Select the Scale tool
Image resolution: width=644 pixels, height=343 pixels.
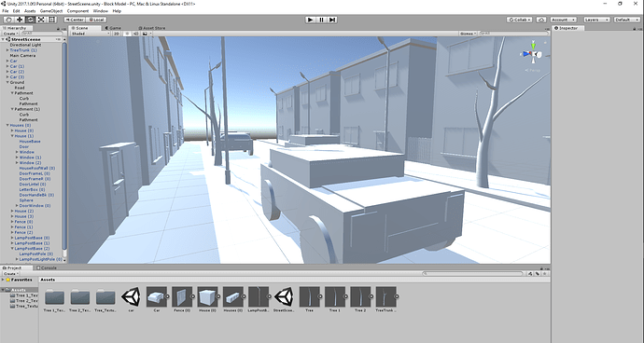41,20
